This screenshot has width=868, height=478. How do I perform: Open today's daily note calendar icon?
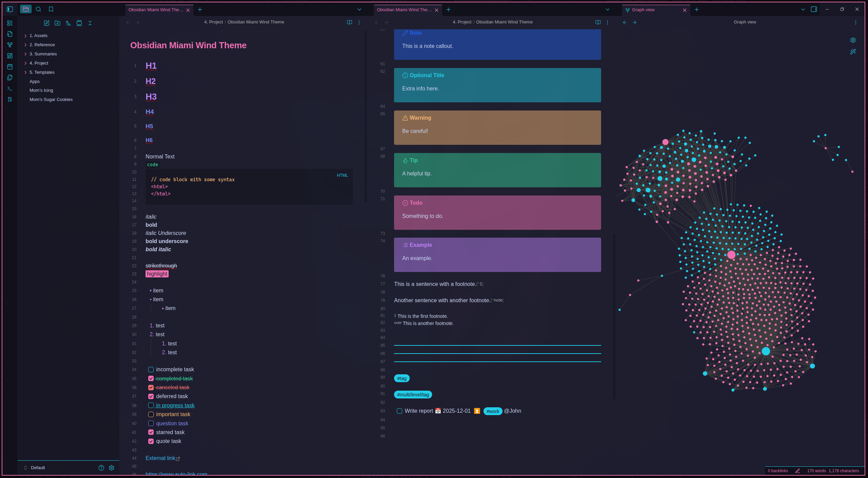click(10, 67)
